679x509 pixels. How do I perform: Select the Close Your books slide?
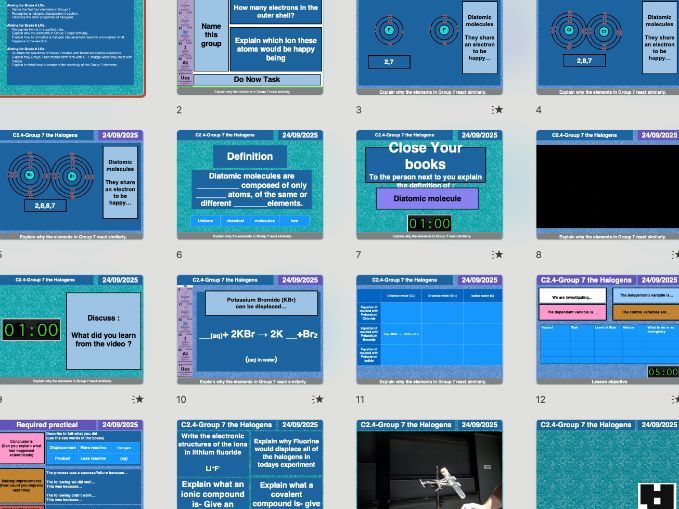429,185
